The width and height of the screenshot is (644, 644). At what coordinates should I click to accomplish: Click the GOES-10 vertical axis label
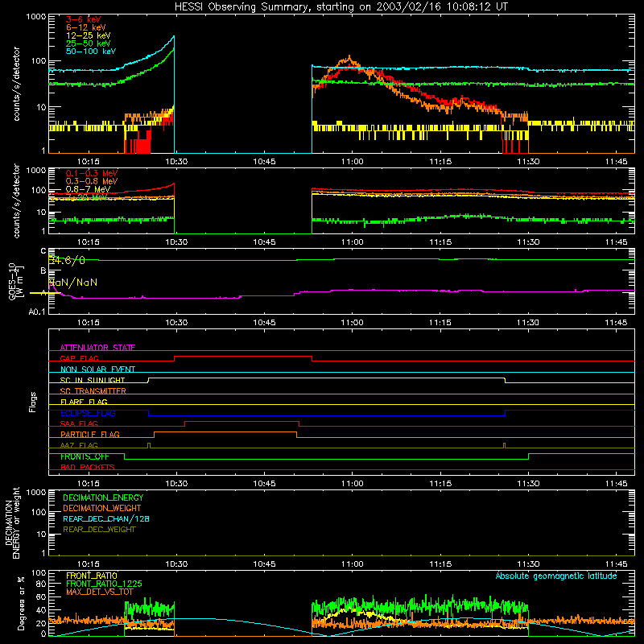coord(15,281)
